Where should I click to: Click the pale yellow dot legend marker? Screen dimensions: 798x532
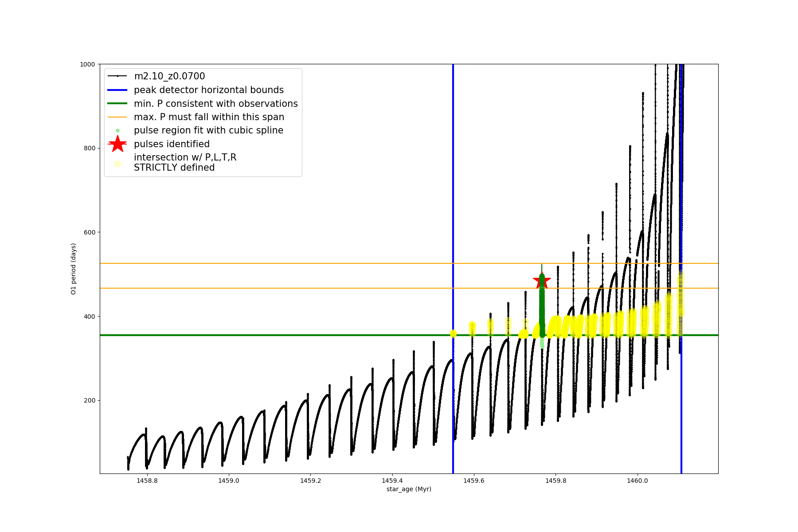(x=117, y=164)
